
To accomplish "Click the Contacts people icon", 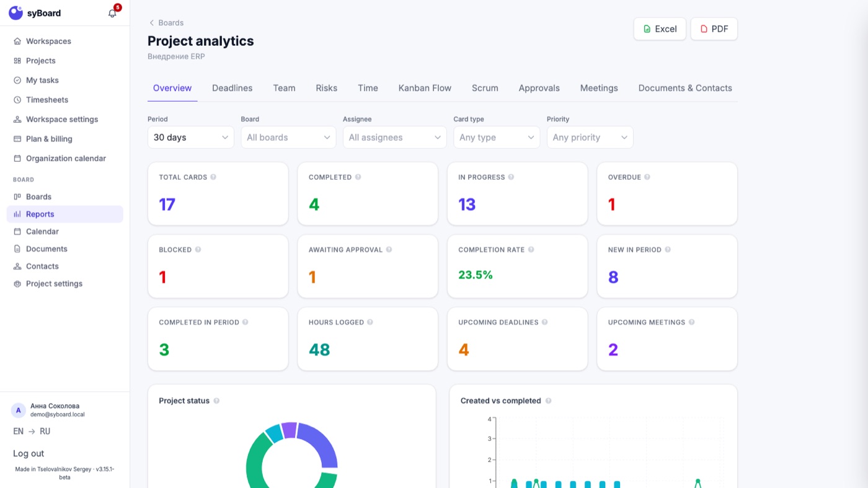I will [x=17, y=266].
